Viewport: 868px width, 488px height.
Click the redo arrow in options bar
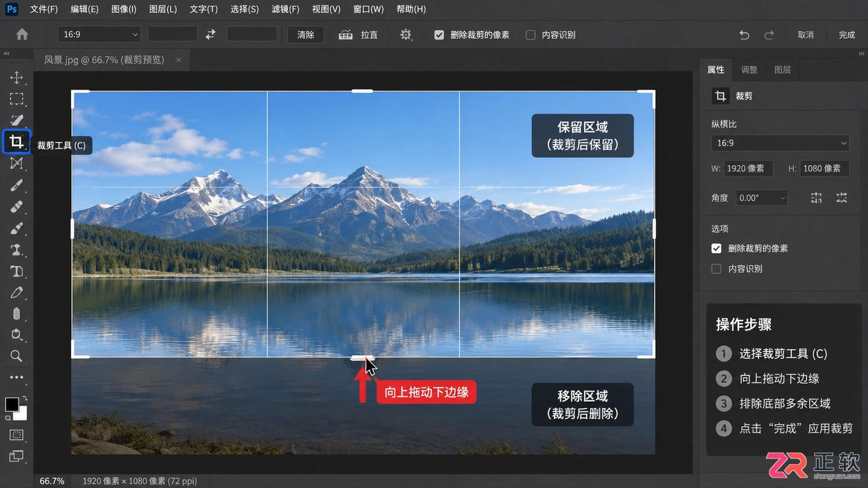click(769, 35)
